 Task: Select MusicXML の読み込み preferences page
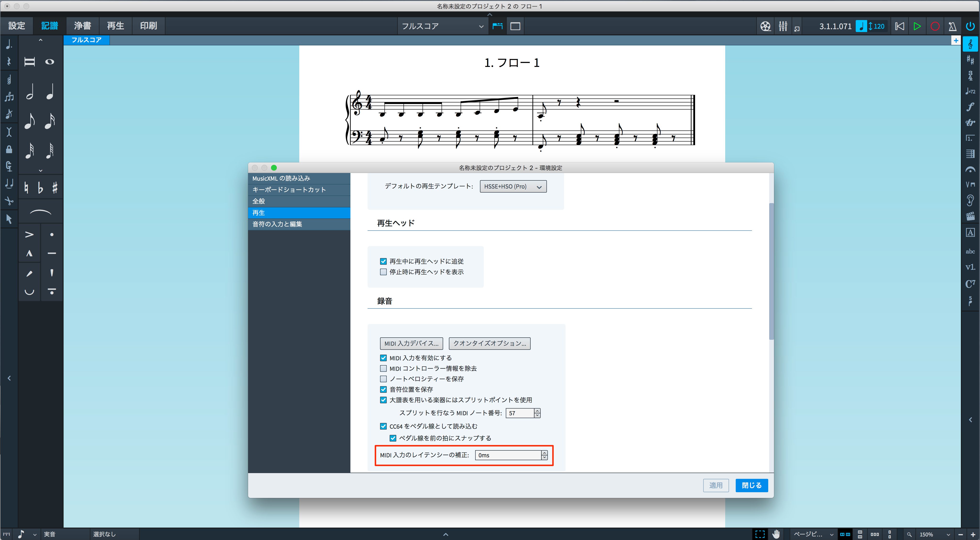tap(299, 178)
